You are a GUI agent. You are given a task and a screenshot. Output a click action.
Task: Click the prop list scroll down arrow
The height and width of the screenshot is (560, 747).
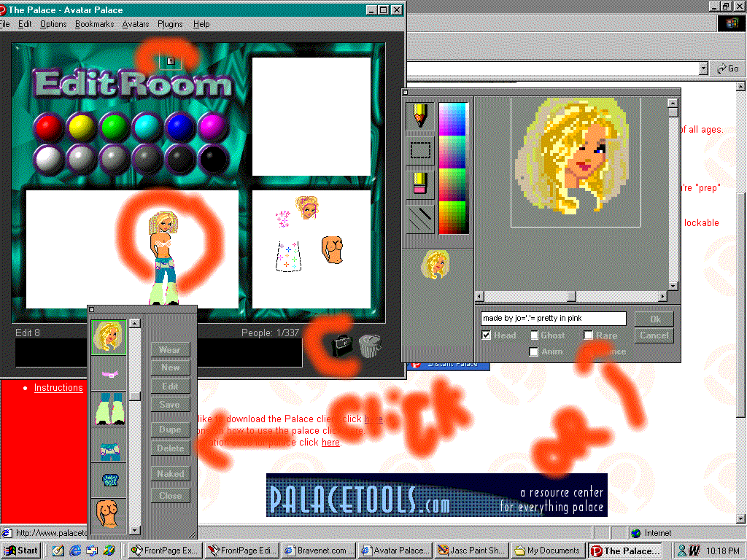135,529
